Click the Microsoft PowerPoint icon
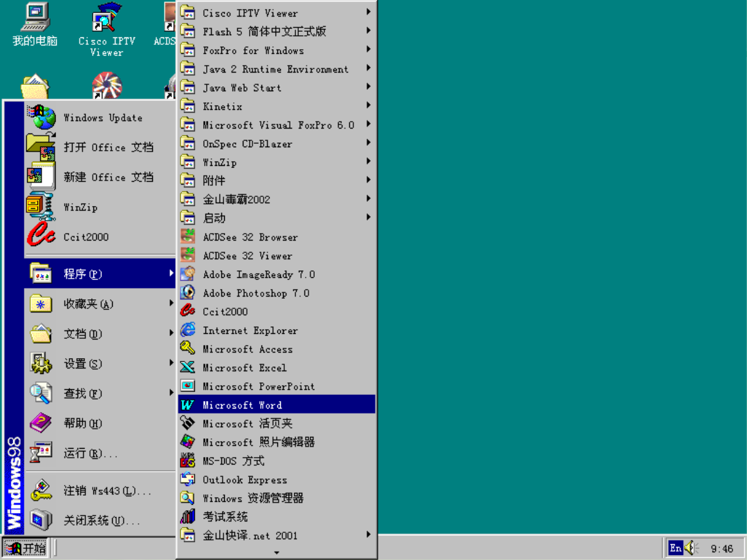This screenshot has height=560, width=747. 187,386
